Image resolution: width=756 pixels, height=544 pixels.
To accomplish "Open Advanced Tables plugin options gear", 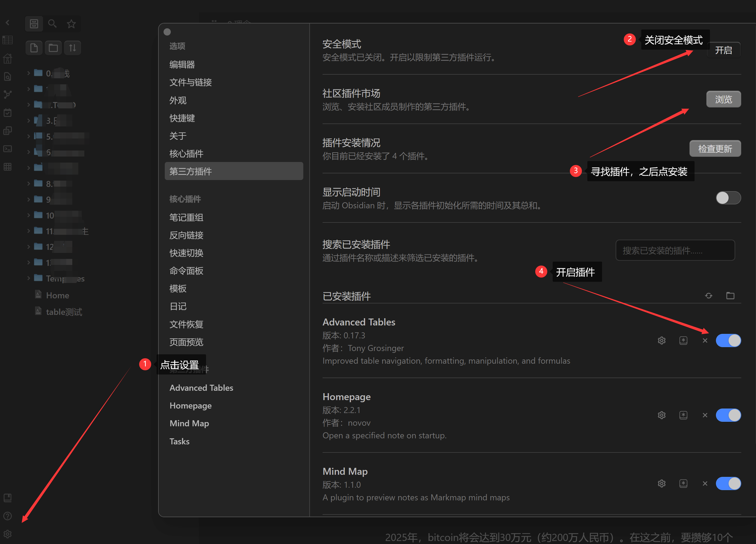I will coord(662,340).
